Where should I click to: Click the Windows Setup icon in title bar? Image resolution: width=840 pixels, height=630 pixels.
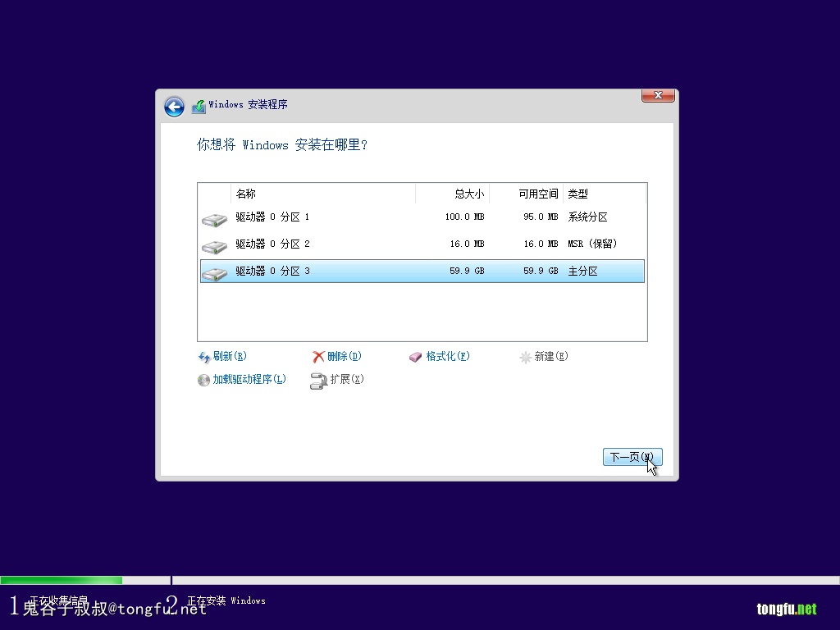coord(199,107)
